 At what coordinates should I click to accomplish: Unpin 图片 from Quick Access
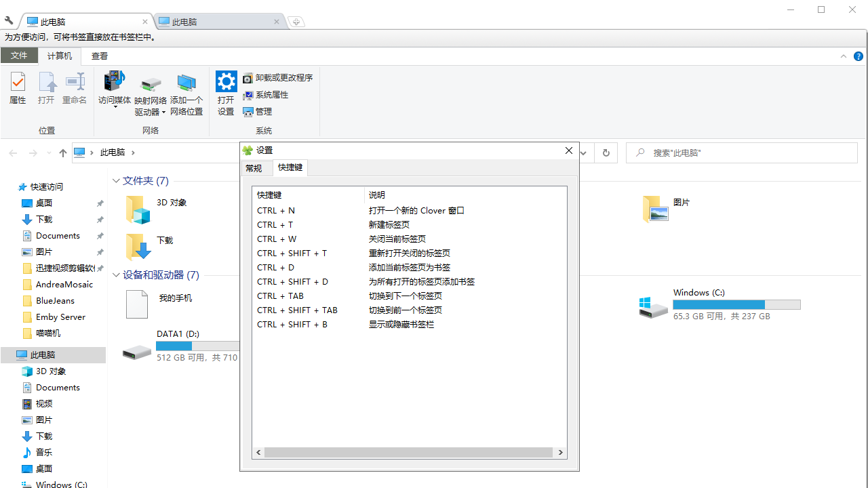pos(100,251)
